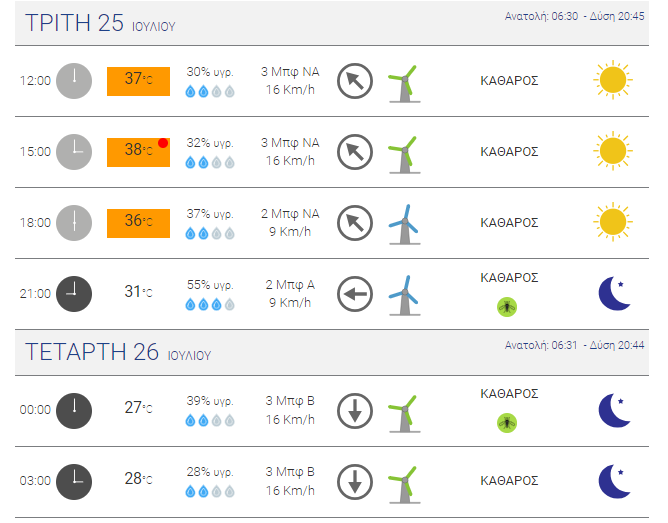Click the red dot on the 38°C box
The width and height of the screenshot is (668, 523).
pos(163,143)
